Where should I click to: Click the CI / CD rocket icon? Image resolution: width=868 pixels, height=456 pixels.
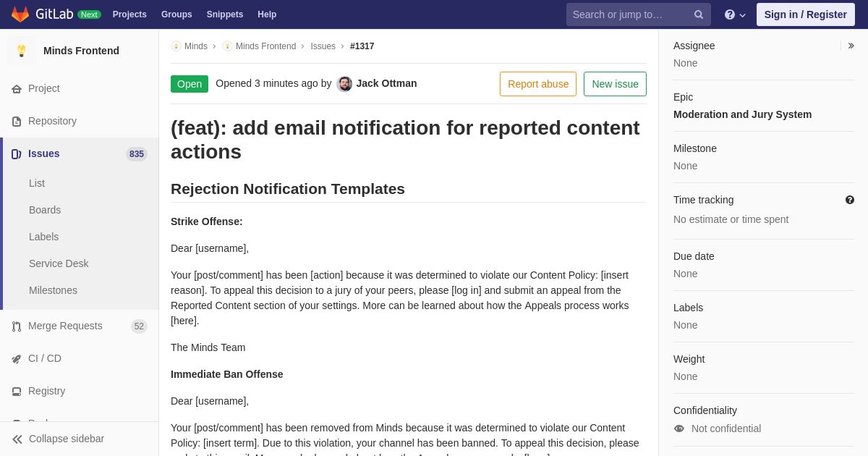17,359
